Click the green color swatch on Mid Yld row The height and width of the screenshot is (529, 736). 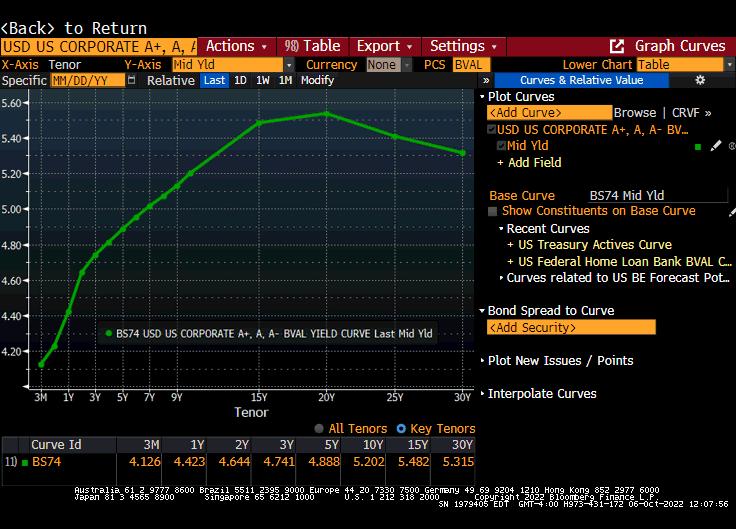[698, 147]
